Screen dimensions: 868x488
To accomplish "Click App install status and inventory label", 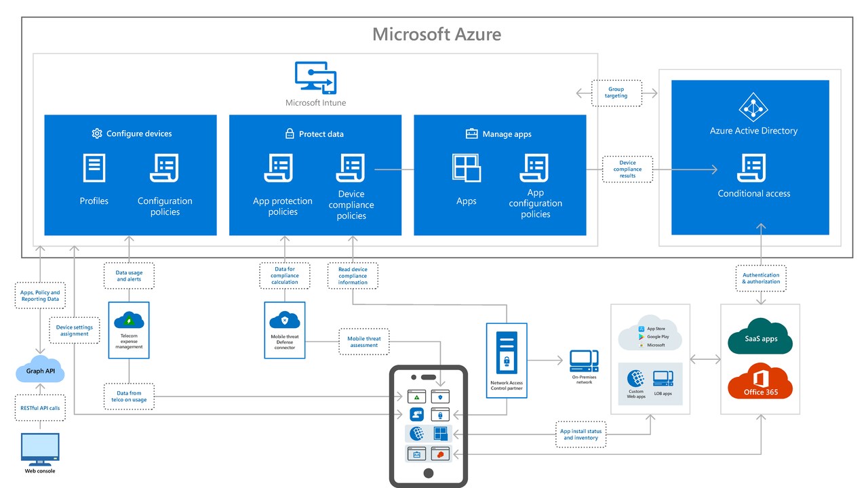I will pyautogui.click(x=580, y=434).
